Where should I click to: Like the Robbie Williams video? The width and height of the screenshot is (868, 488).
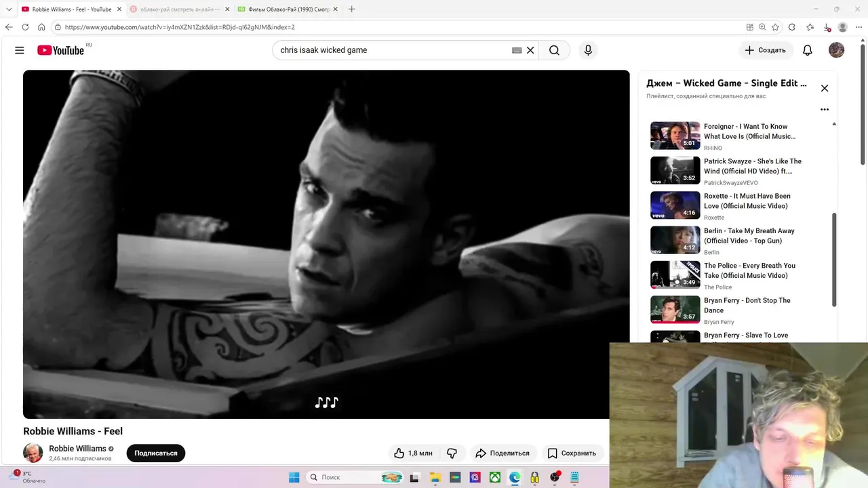coord(414,453)
